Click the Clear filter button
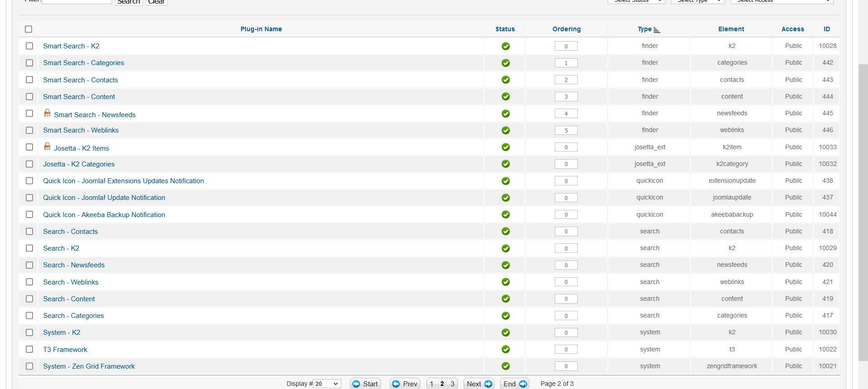868x389 pixels. pos(156,2)
